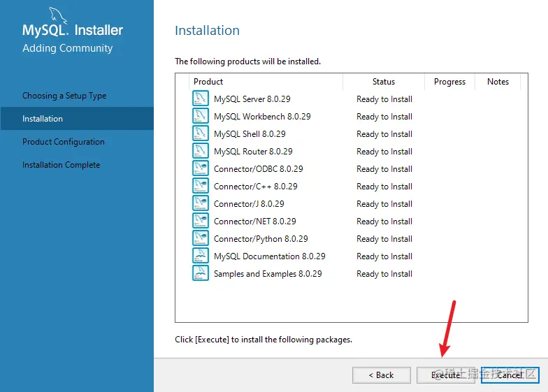Click the Installation page heading

coord(207,31)
